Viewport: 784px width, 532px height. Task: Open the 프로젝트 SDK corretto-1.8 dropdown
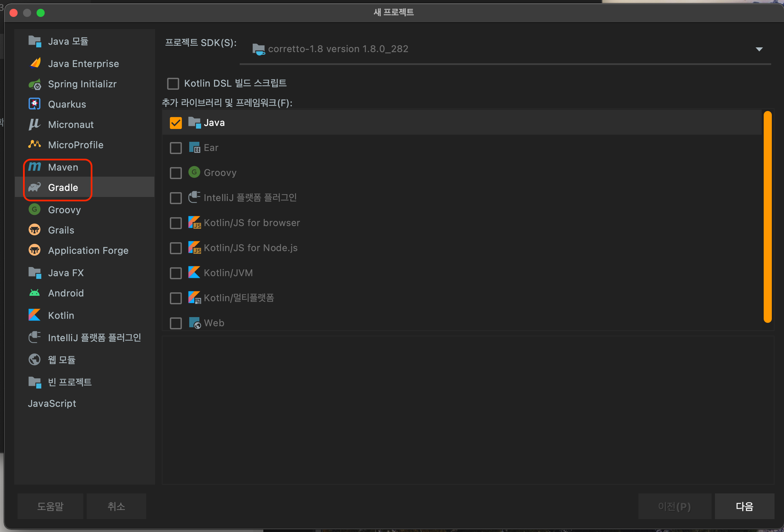tap(505, 49)
